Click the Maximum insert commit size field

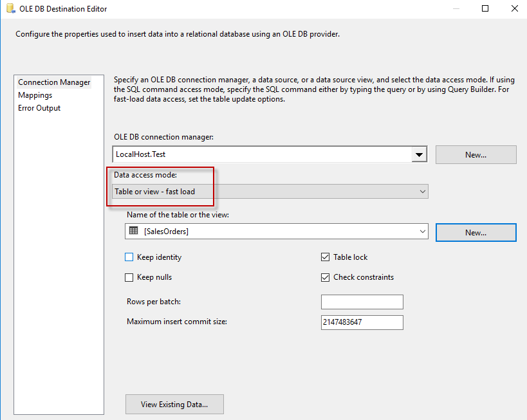coord(362,322)
